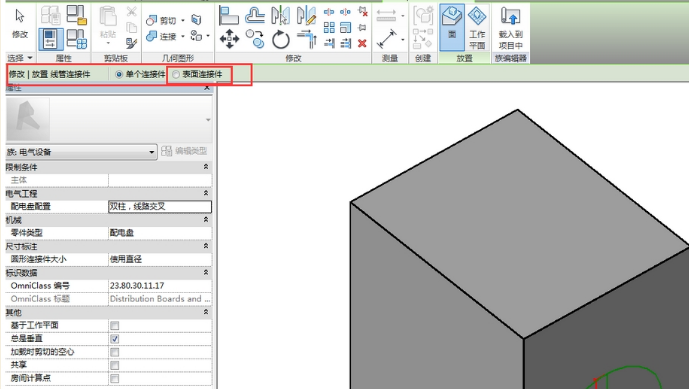
Task: Open the type selector dropdown arrow
Action: (208, 120)
